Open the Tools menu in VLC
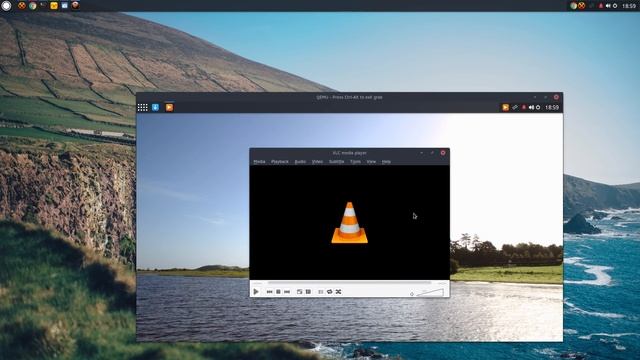 355,162
